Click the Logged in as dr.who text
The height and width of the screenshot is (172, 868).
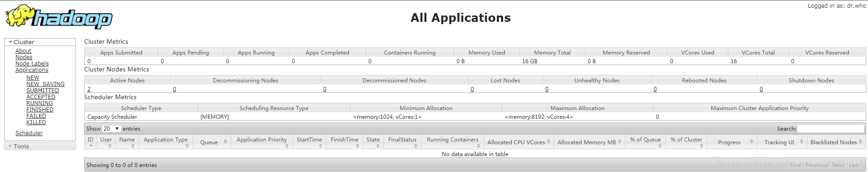(837, 6)
